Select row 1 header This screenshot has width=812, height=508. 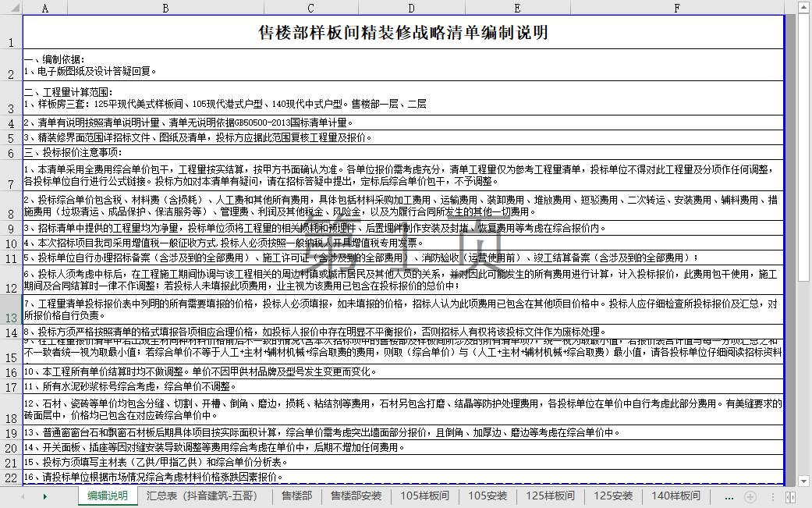point(11,32)
